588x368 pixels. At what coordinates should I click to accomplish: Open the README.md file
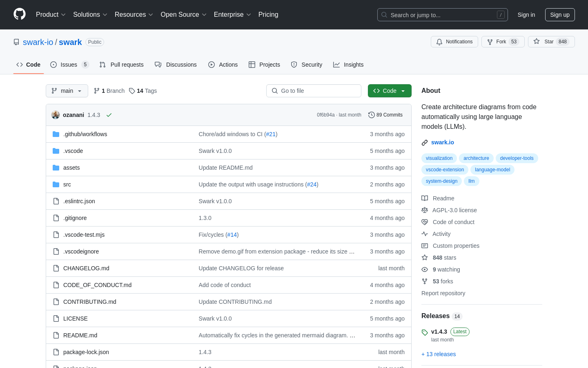80,335
